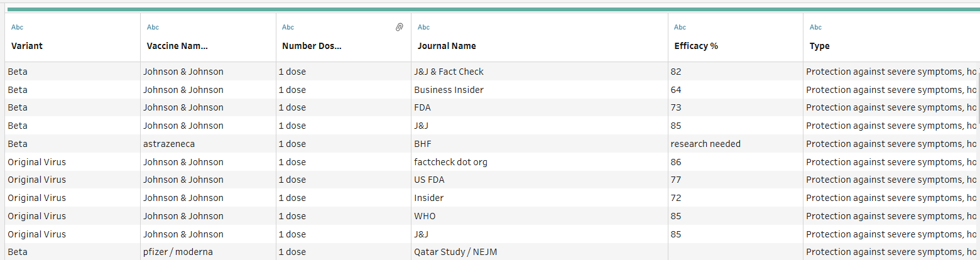Click the Abc type icon above Efficacy %

click(x=680, y=27)
